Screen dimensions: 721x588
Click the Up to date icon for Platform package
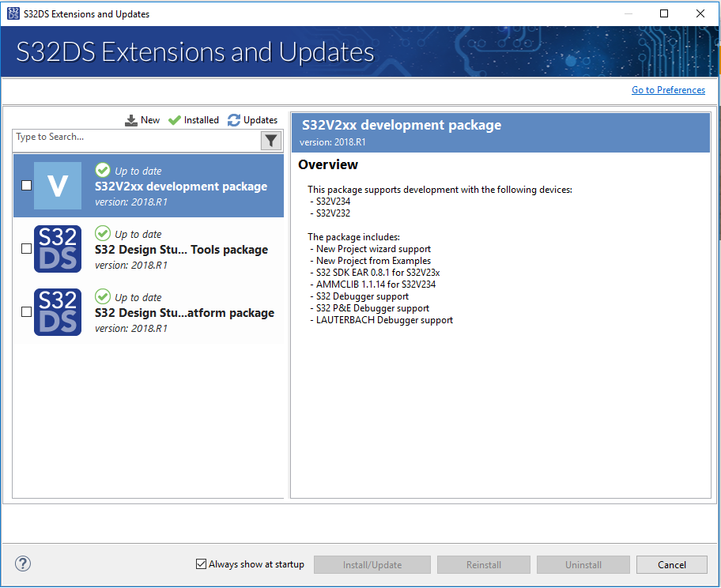pos(103,296)
